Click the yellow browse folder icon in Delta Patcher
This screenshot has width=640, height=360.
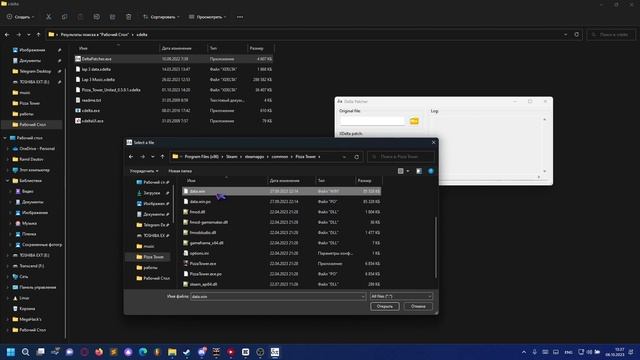pos(414,121)
